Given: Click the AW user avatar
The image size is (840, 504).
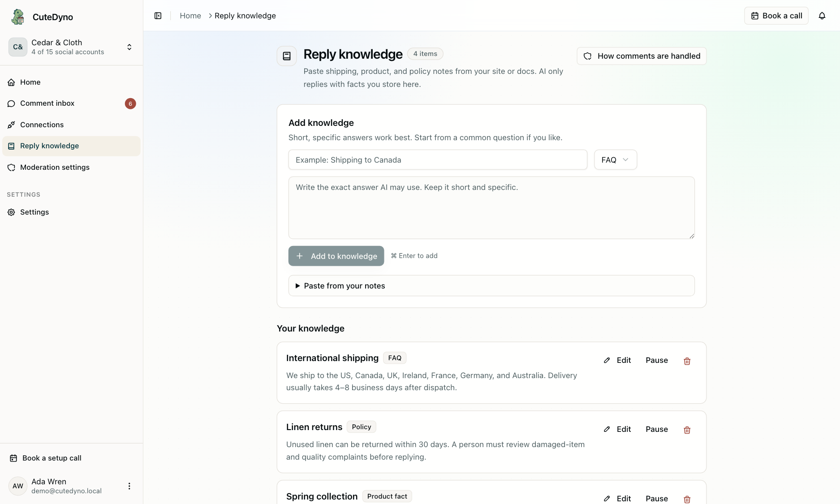Looking at the screenshot, I should [18, 486].
